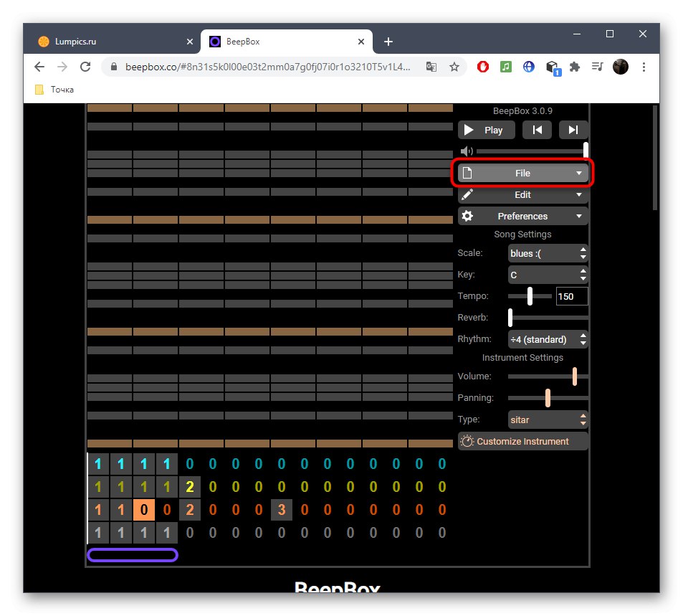Open the Chrome three-dot menu
This screenshot has height=616, width=683.
point(644,67)
